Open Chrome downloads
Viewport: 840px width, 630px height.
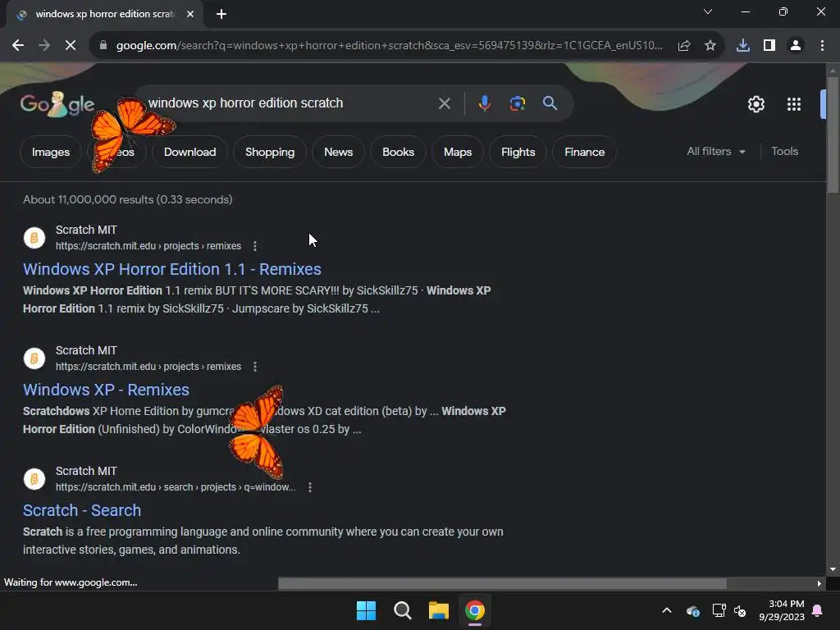point(742,46)
